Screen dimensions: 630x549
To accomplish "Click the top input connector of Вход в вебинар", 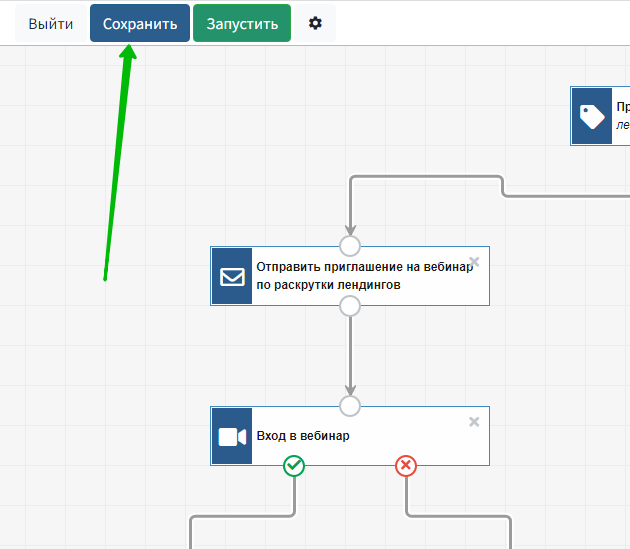I will point(350,406).
